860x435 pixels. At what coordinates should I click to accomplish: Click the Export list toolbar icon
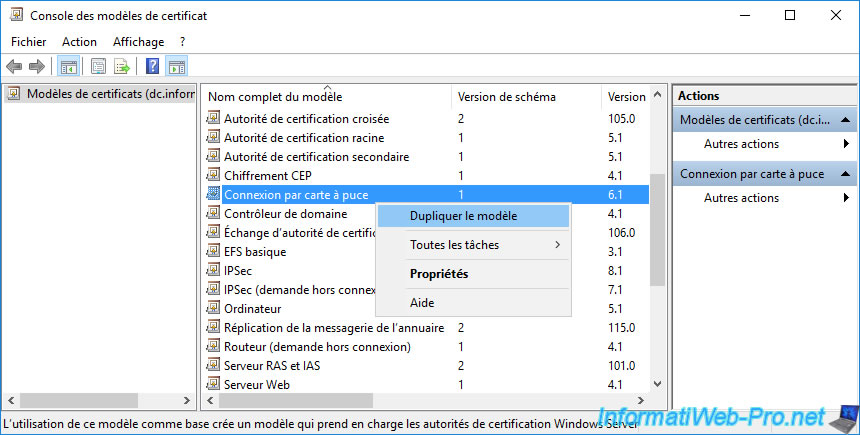[122, 67]
